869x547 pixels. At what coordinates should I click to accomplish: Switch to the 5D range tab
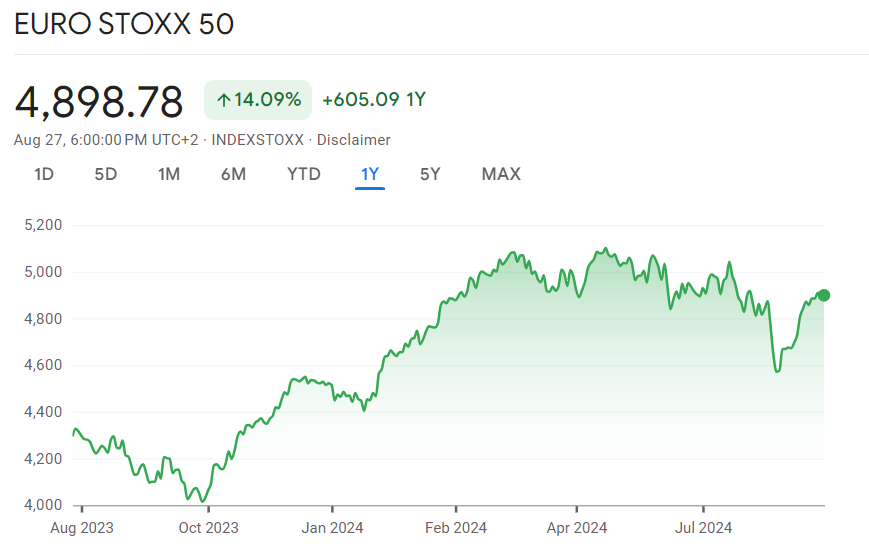click(106, 174)
